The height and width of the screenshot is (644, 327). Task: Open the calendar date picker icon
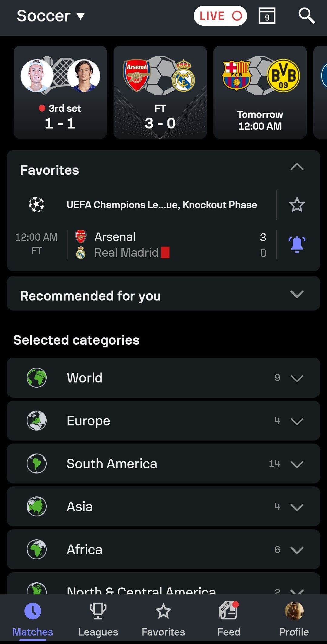point(267,16)
